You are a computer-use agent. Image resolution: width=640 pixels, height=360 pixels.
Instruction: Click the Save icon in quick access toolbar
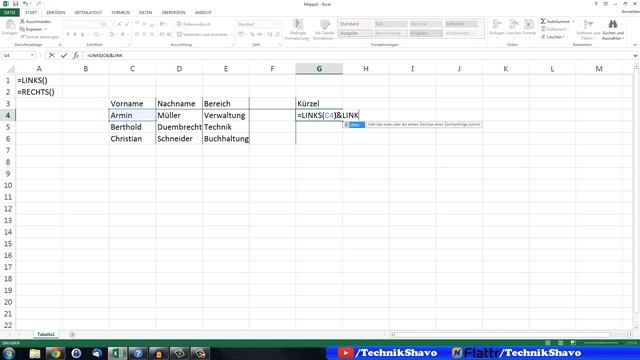pos(15,4)
